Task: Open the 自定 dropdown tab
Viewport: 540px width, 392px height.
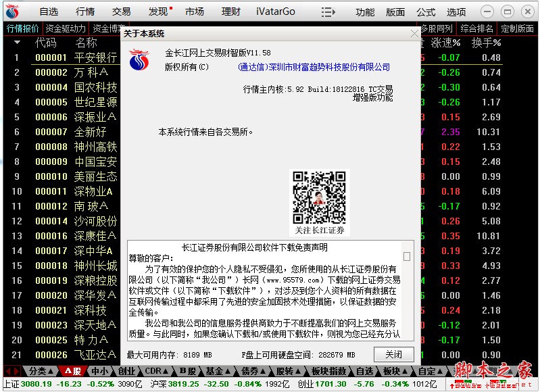Action: click(x=430, y=371)
